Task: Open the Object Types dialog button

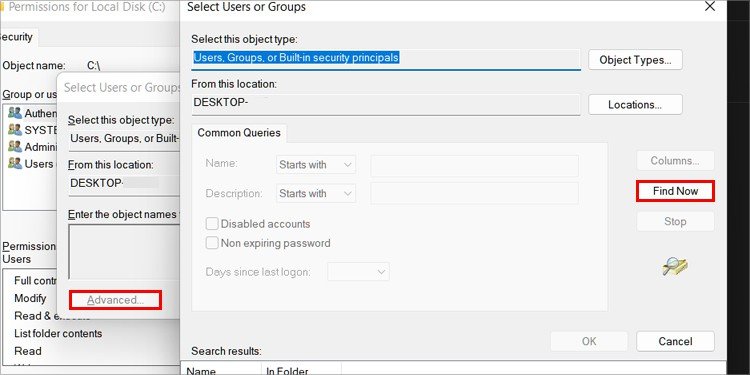Action: (x=635, y=60)
